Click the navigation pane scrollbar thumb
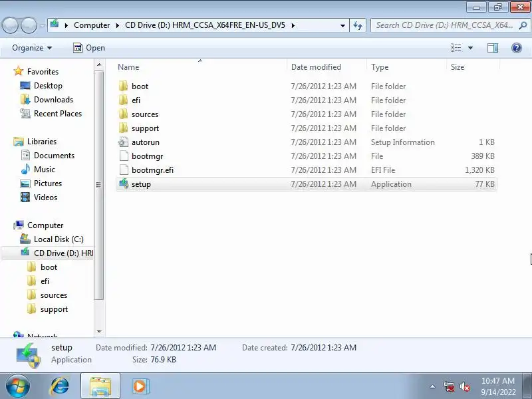Viewport: 532px width, 399px height. coord(98,185)
